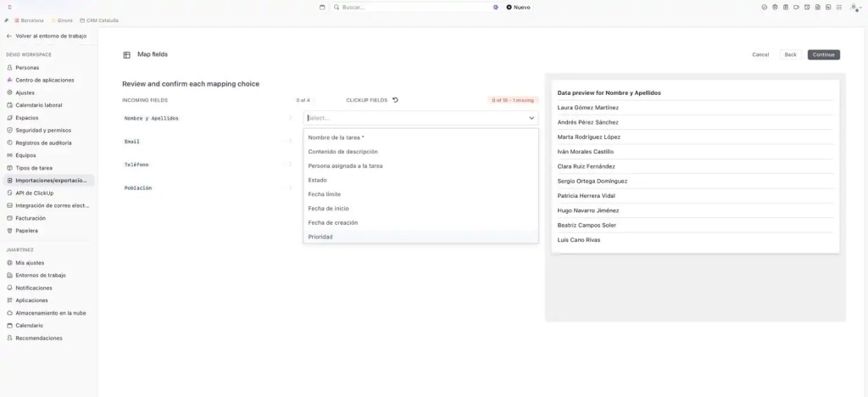Choose Contenido de descripción from the dropdown
Screen dimensions: 868x397
pyautogui.click(x=420, y=152)
